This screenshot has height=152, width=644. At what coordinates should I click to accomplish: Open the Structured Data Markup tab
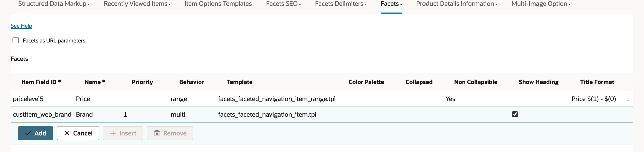click(x=53, y=4)
